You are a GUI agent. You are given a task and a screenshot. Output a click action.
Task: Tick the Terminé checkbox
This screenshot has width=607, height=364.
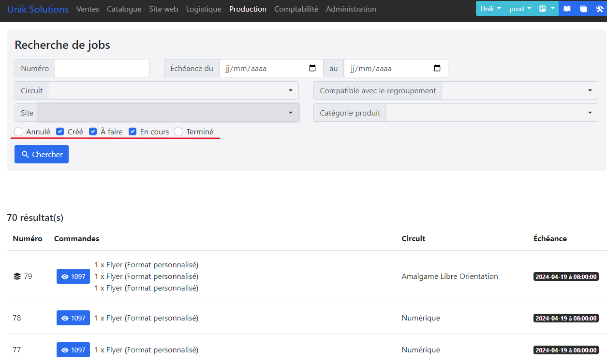[x=178, y=131]
